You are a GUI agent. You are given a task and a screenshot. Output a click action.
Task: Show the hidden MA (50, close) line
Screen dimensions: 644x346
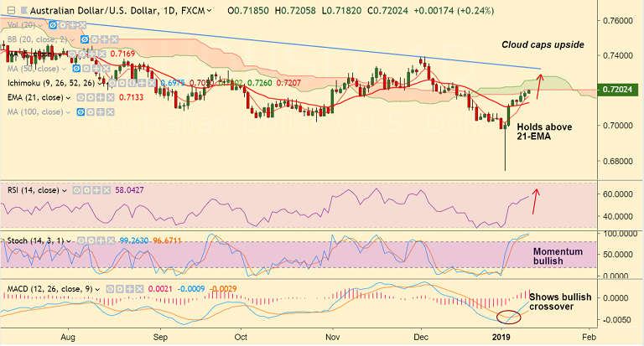(76, 69)
